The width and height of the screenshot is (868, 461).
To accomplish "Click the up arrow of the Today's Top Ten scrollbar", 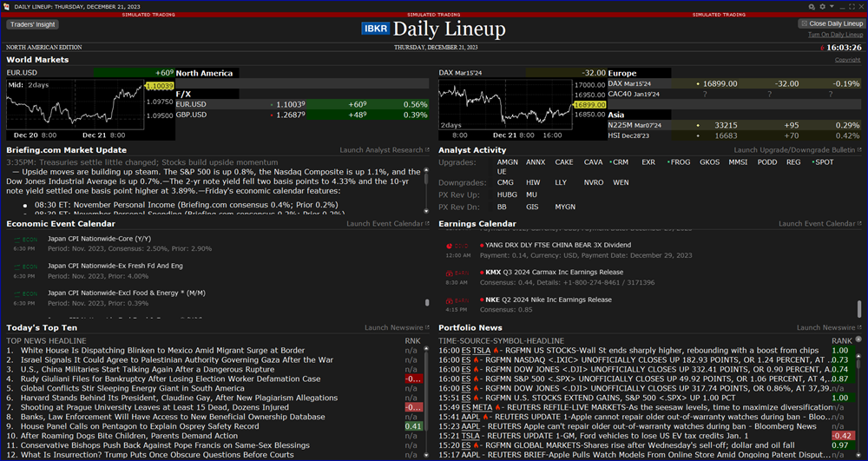I will 425,349.
